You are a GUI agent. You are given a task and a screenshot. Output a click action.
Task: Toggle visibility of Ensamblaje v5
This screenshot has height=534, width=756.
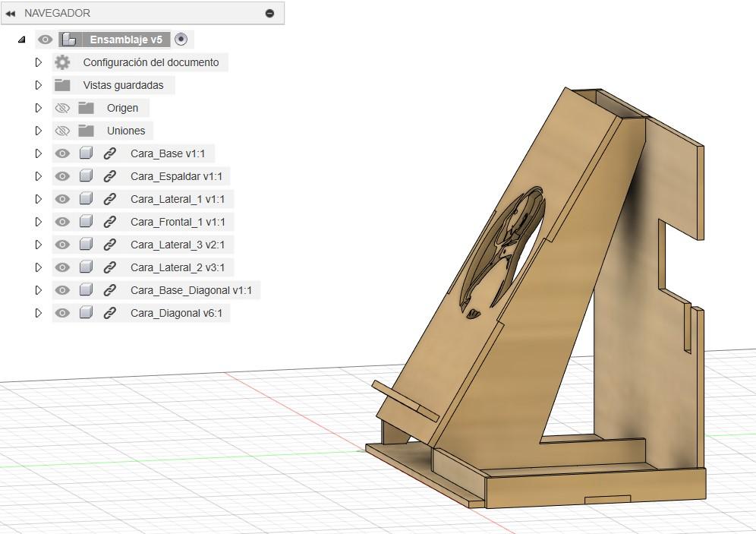pyautogui.click(x=46, y=39)
